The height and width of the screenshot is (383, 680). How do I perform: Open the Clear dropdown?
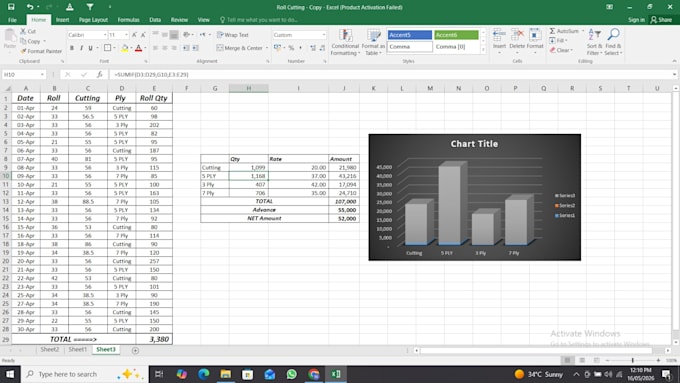(x=561, y=50)
